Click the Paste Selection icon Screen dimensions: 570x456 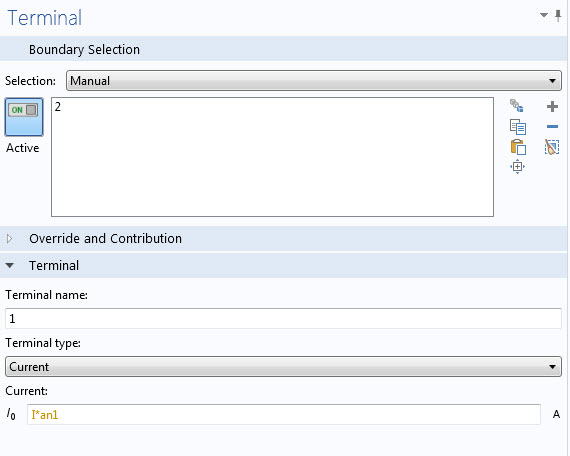[518, 147]
